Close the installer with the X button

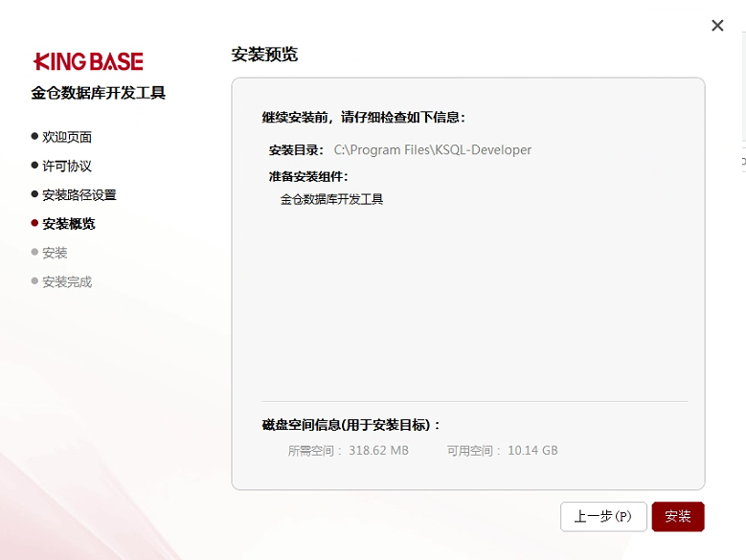pyautogui.click(x=717, y=26)
